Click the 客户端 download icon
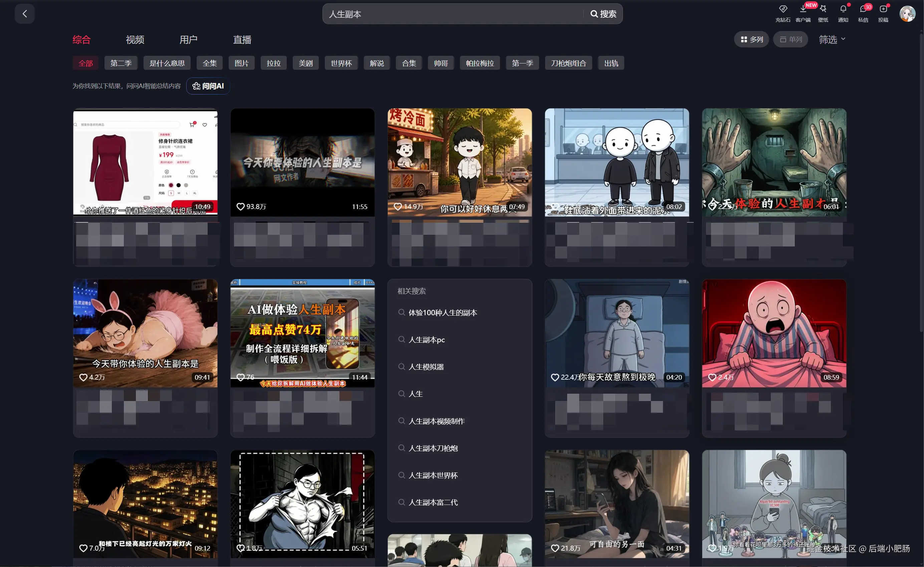924x567 pixels. tap(803, 13)
